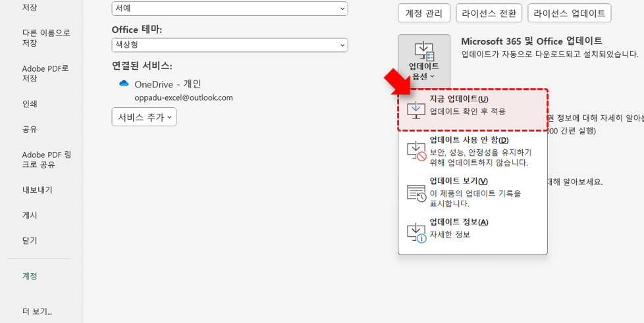Select 다른 이름으로 저장 in sidebar
The width and height of the screenshot is (644, 323).
46,37
